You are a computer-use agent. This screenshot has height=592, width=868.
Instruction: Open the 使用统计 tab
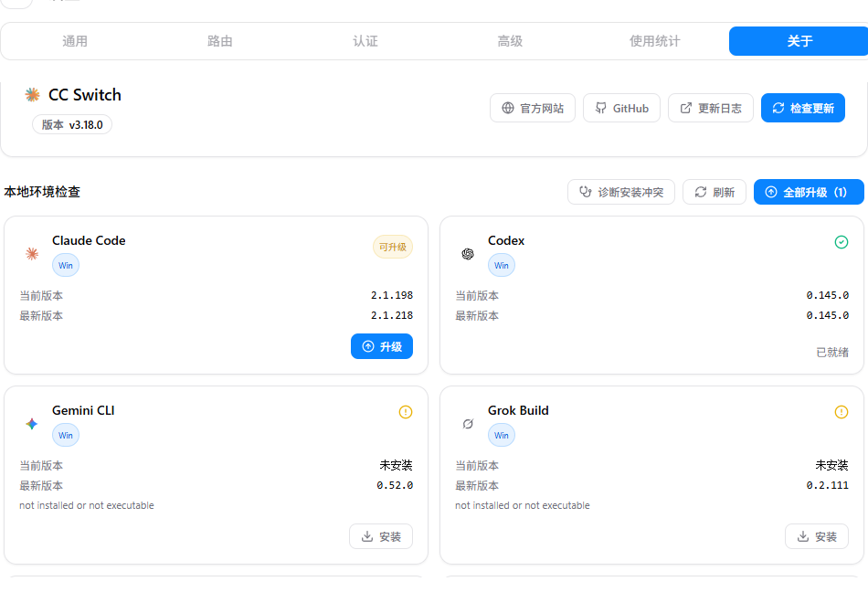click(655, 41)
